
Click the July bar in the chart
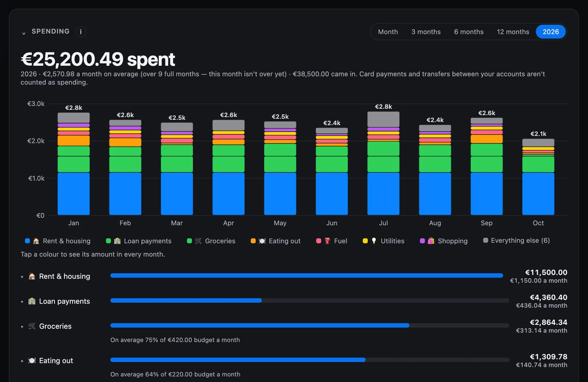(383, 163)
